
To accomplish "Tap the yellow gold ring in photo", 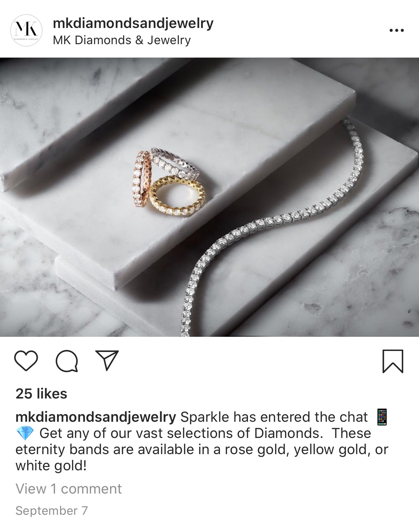I will [177, 196].
